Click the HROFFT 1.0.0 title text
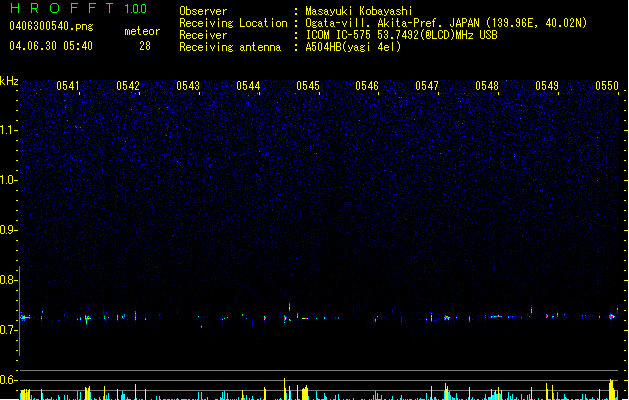This screenshot has width=629, height=400. click(x=79, y=8)
